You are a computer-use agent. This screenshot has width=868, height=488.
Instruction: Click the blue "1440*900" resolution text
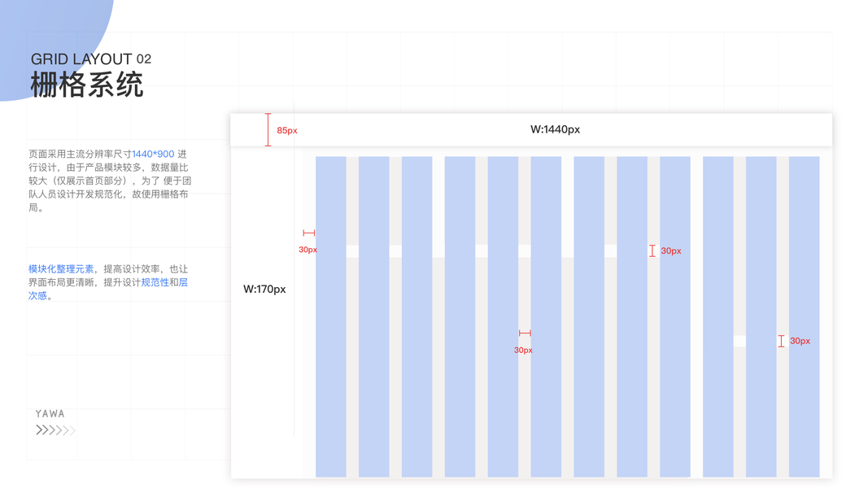point(153,154)
